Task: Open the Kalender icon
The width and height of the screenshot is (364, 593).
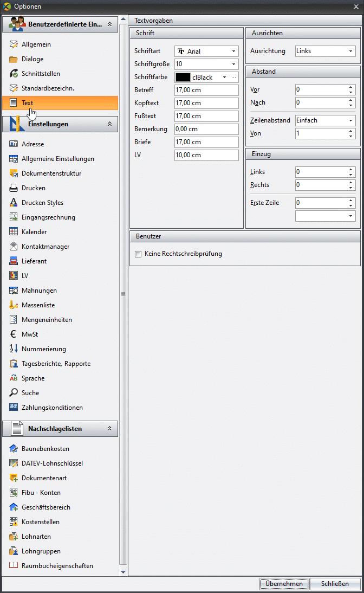Action: [14, 232]
